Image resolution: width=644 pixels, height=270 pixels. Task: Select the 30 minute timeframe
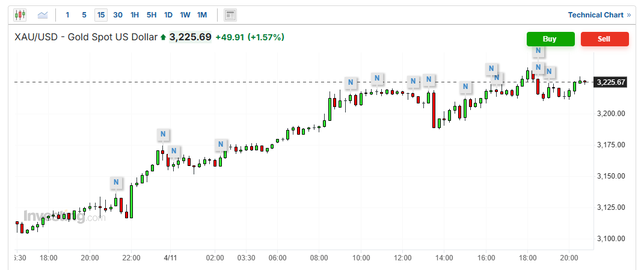[x=118, y=15]
